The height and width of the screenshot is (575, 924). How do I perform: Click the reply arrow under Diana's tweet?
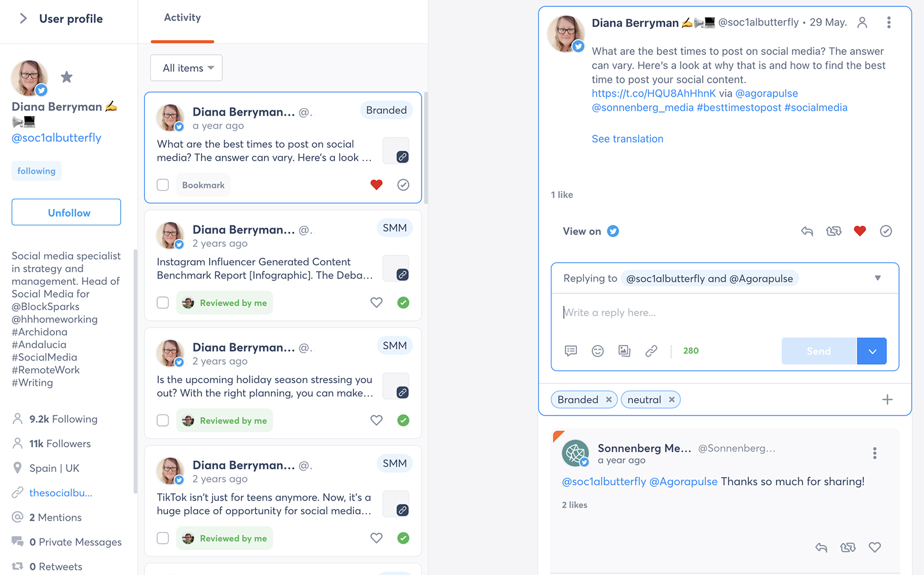pyautogui.click(x=807, y=231)
